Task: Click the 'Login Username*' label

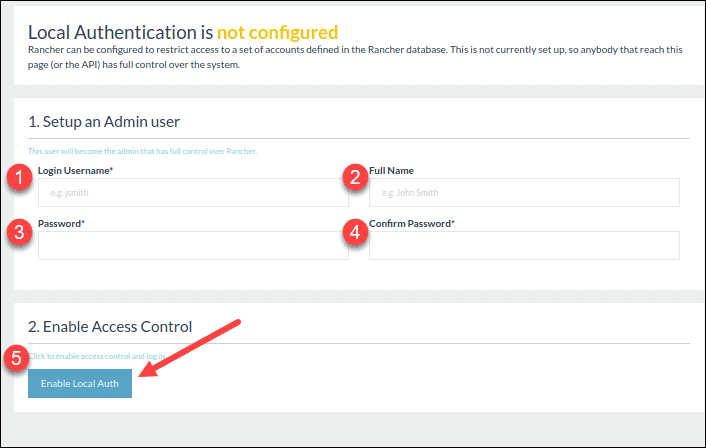Action: pos(75,171)
